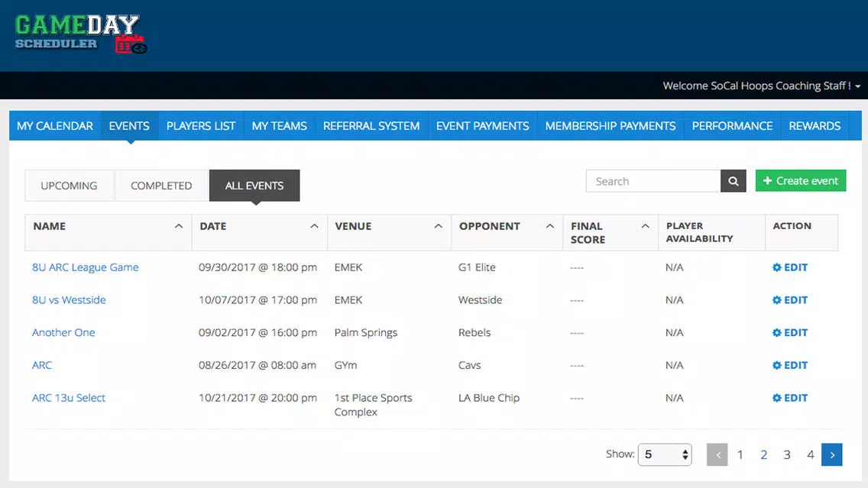
Task: Sort table by Name column arrow
Action: (x=178, y=226)
